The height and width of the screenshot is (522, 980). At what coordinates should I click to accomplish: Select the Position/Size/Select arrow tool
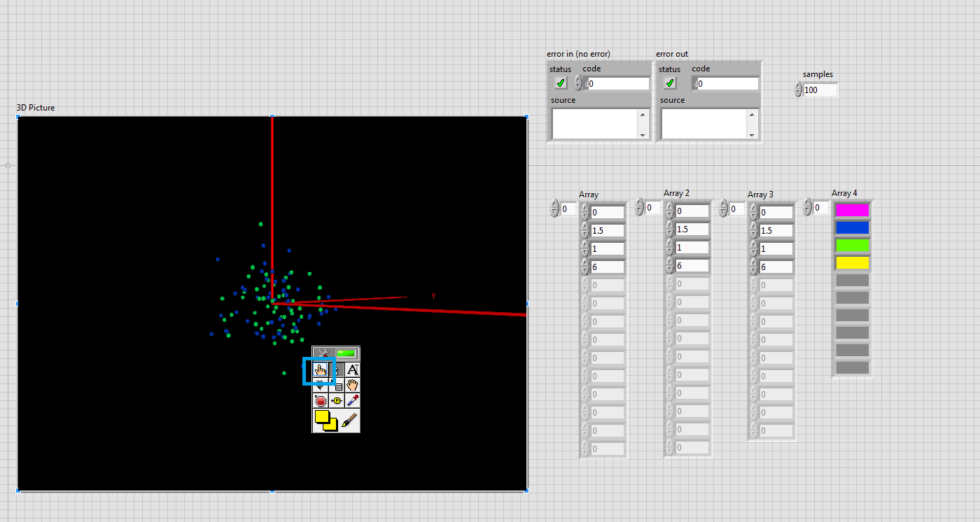[337, 369]
